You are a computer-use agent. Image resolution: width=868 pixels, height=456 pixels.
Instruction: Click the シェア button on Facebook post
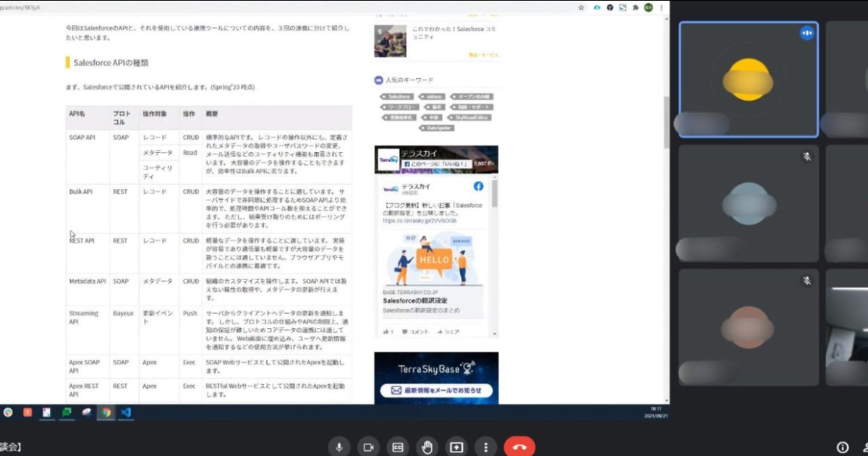click(448, 332)
